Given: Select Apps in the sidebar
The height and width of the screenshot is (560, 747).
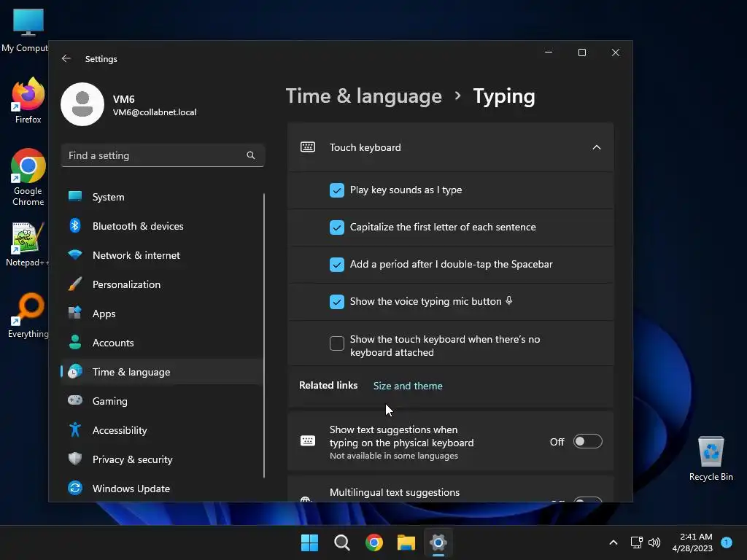Looking at the screenshot, I should pos(162,313).
